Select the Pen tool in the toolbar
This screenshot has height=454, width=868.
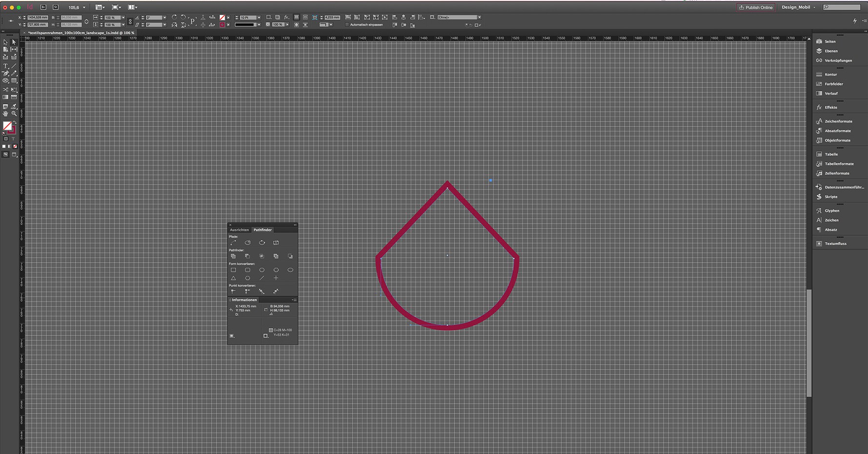coord(5,73)
